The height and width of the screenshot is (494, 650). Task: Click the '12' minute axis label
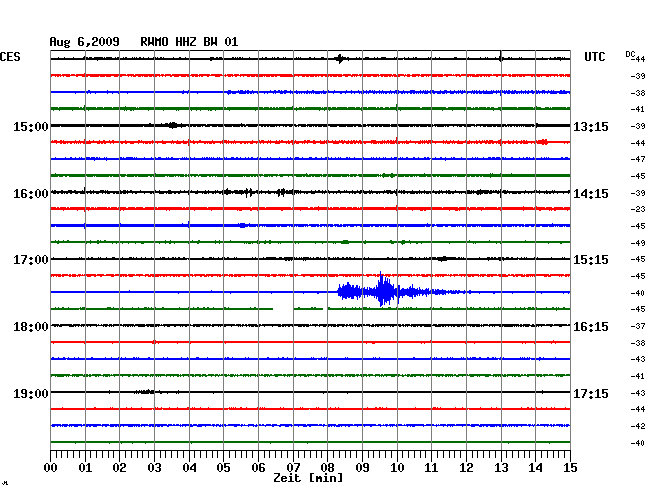click(466, 468)
